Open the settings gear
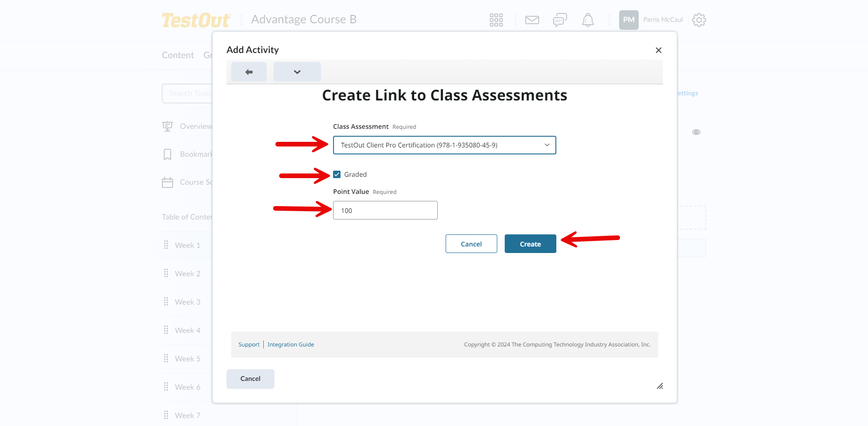868x426 pixels. [x=699, y=20]
